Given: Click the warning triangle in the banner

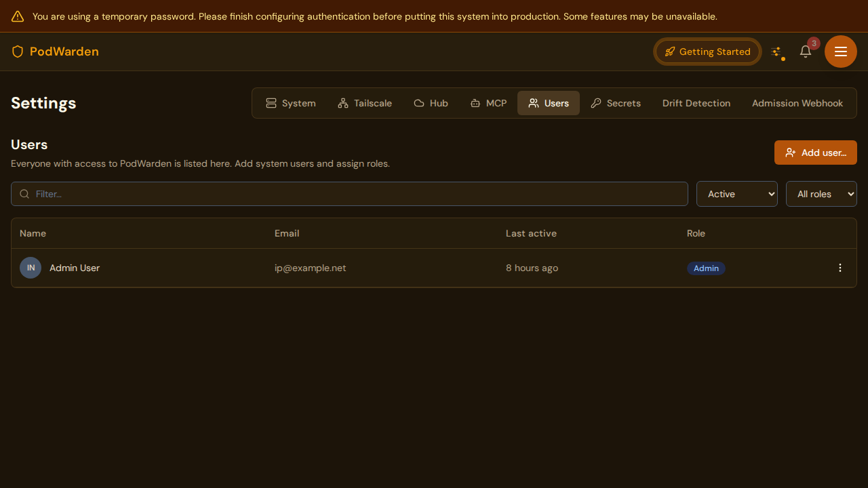Looking at the screenshot, I should tap(17, 16).
